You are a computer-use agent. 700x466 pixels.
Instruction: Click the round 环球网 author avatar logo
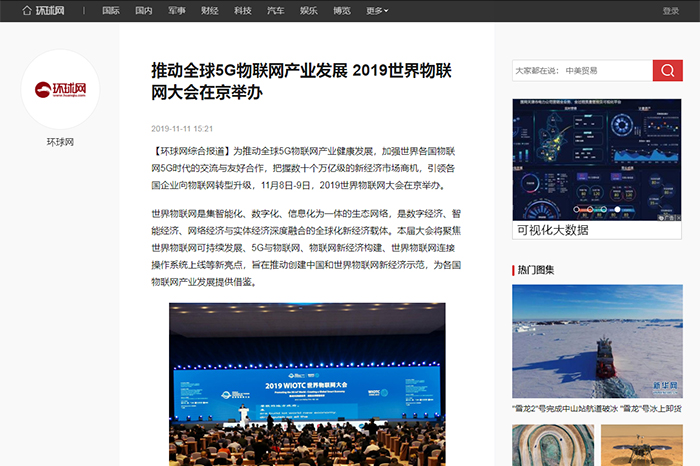[x=60, y=90]
